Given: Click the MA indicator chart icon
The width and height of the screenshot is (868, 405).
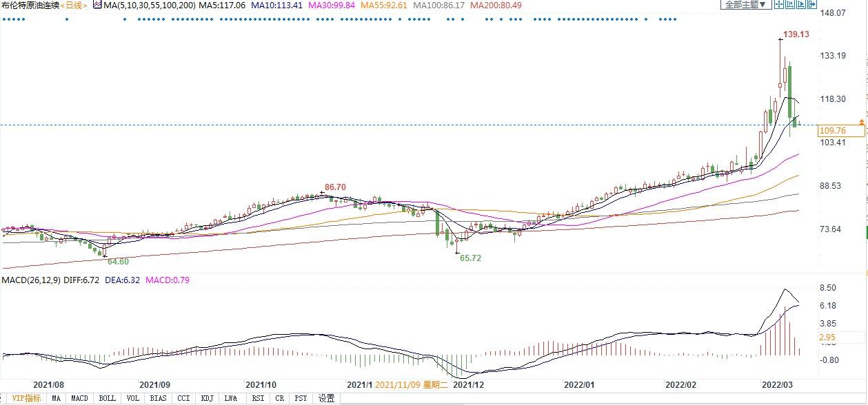Looking at the screenshot, I should (97, 5).
